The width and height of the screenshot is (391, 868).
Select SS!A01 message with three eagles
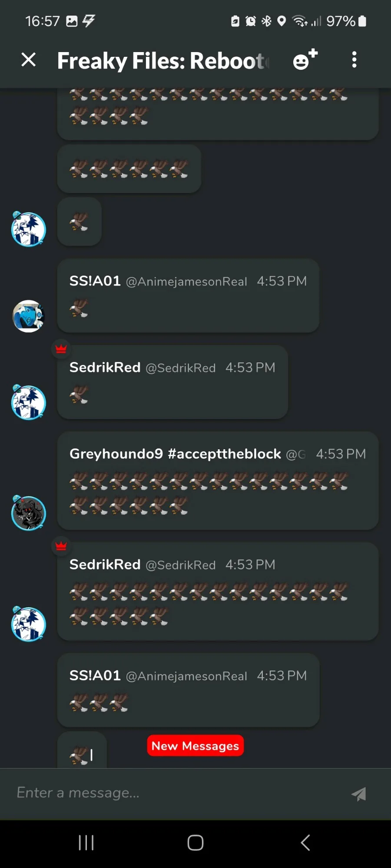[x=189, y=690]
